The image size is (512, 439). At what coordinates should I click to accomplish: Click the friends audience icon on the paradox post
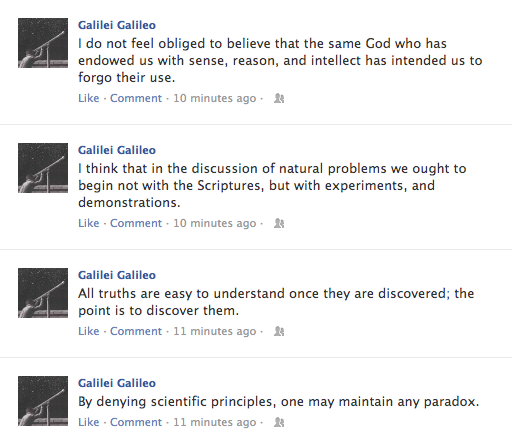(279, 422)
